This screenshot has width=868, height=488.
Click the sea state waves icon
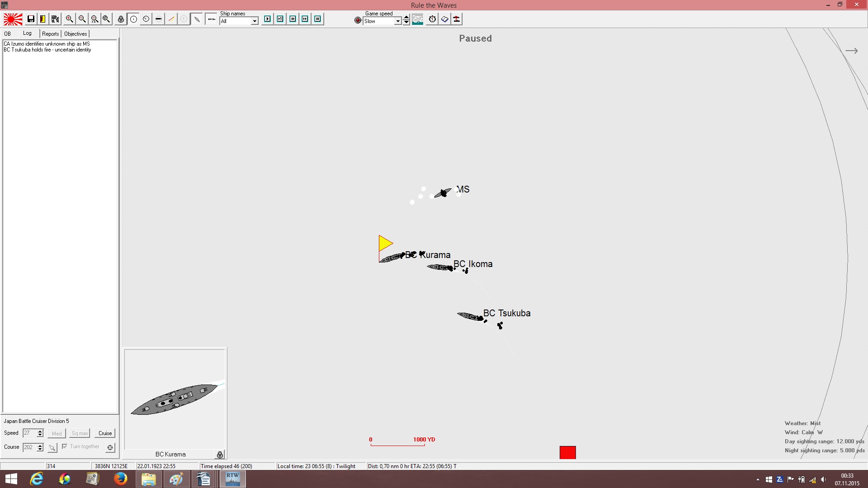pos(418,19)
